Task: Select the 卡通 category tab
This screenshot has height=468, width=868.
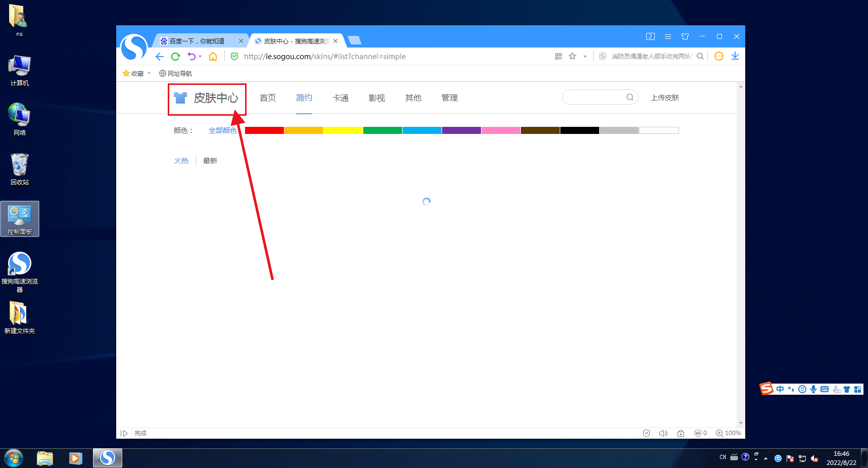Action: pos(341,98)
